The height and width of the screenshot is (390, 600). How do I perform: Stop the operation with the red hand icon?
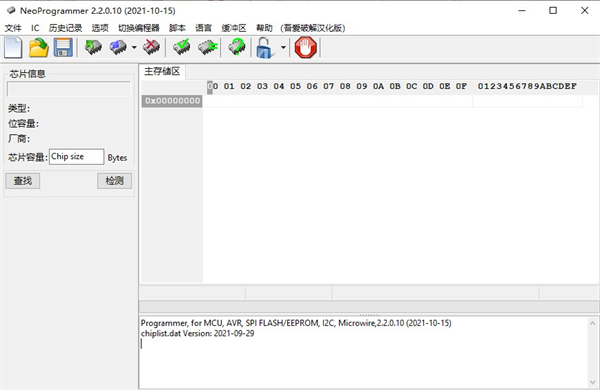[x=306, y=47]
